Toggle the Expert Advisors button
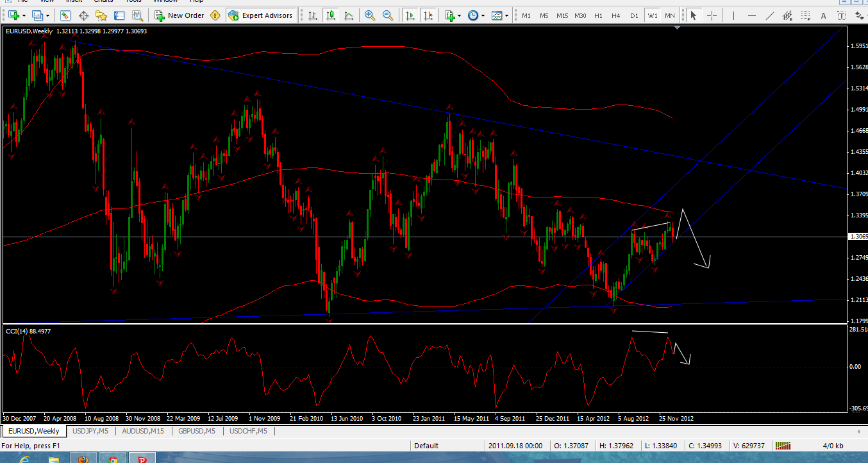 [x=260, y=15]
